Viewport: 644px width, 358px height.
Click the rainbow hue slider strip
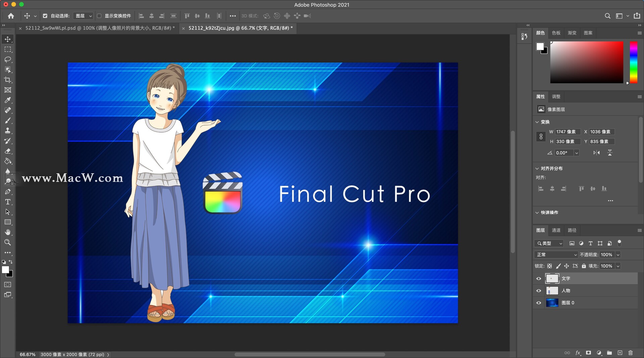coord(633,62)
